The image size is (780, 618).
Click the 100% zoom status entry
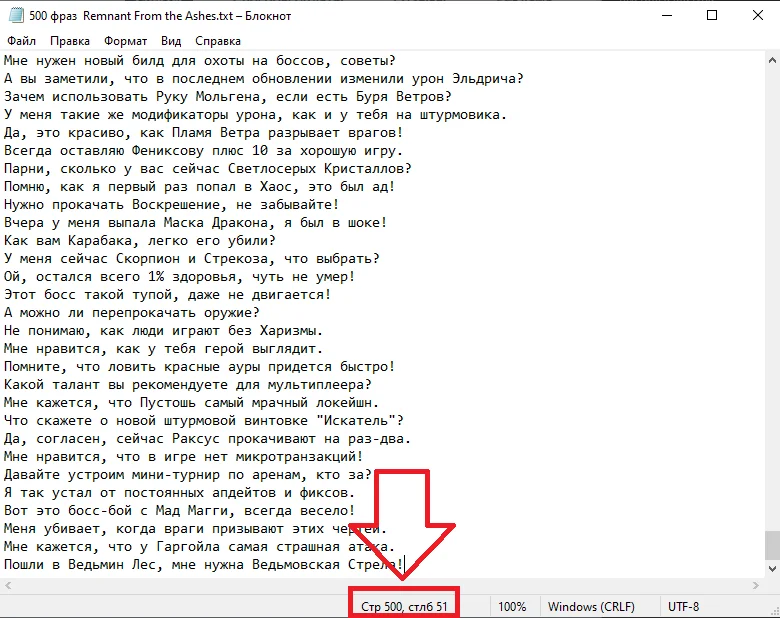click(512, 607)
